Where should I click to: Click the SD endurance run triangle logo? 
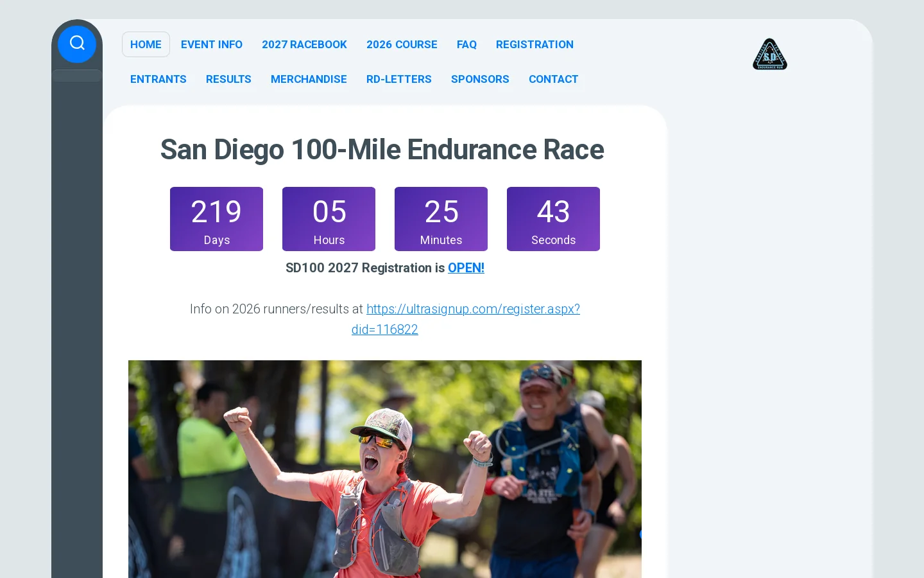click(770, 54)
